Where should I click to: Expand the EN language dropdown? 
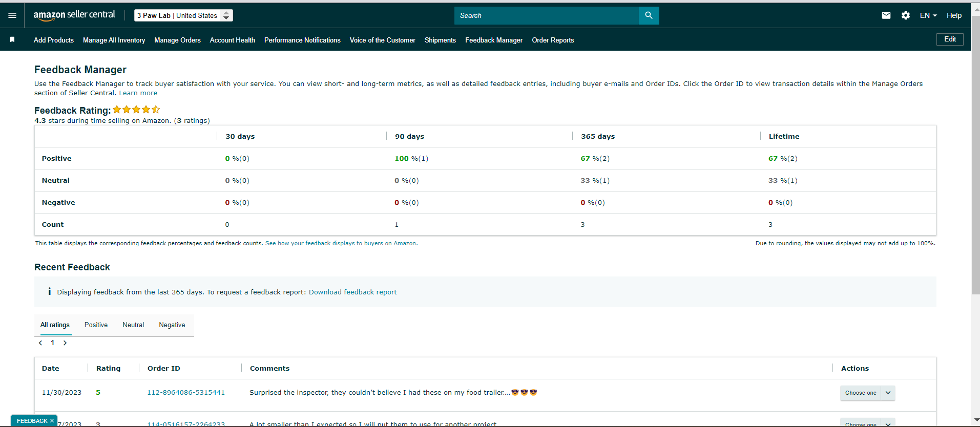click(928, 15)
